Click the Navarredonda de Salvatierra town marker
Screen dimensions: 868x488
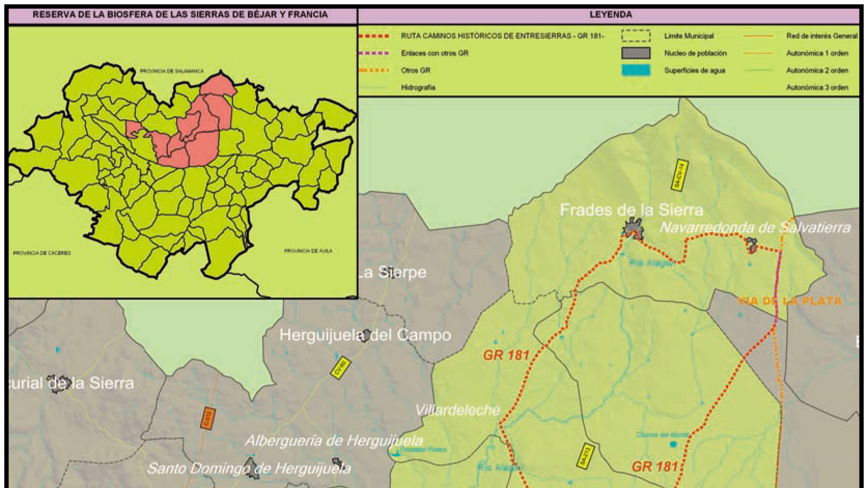751,246
